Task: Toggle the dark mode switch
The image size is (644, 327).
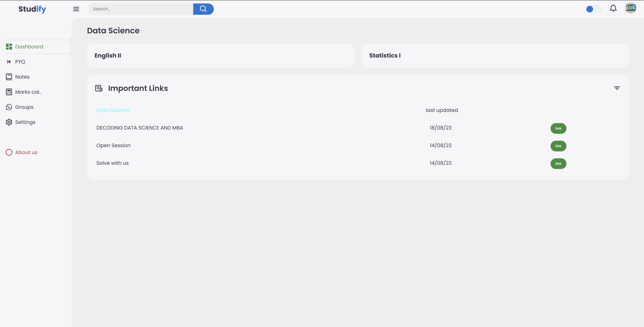Action: coord(593,9)
